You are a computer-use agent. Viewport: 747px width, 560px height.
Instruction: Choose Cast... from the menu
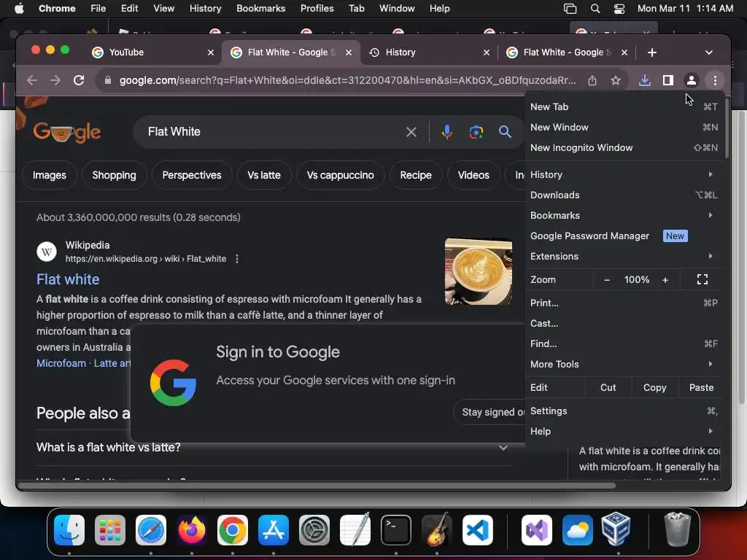point(624,323)
